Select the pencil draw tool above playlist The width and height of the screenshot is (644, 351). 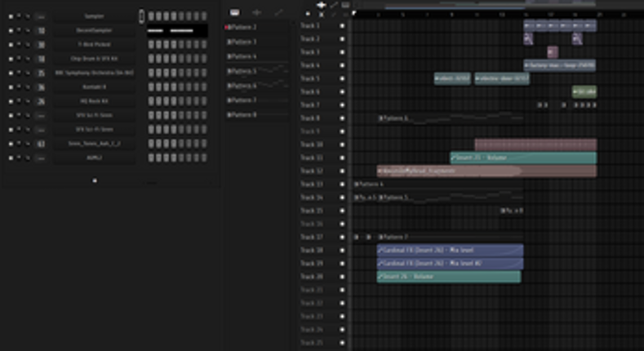334,5
